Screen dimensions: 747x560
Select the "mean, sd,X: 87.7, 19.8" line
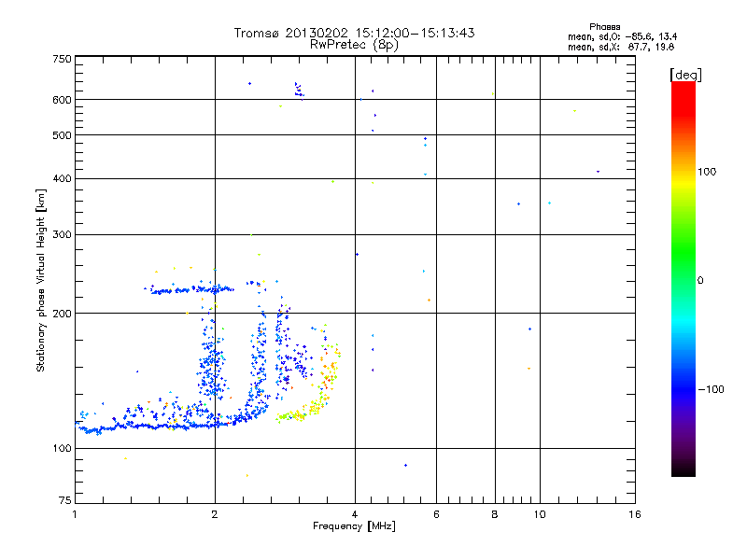[621, 47]
